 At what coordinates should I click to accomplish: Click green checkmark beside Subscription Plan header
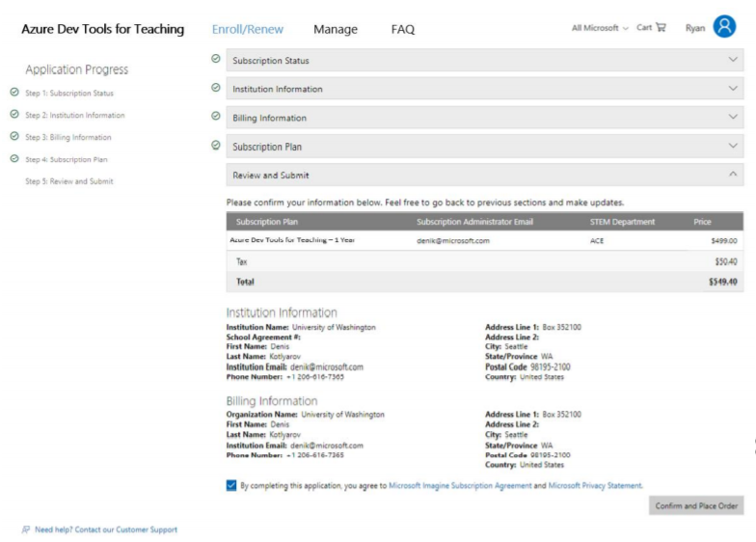216,145
